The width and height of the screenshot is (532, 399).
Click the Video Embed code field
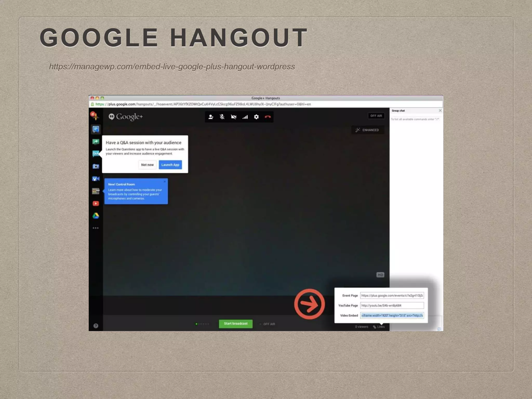(392, 315)
